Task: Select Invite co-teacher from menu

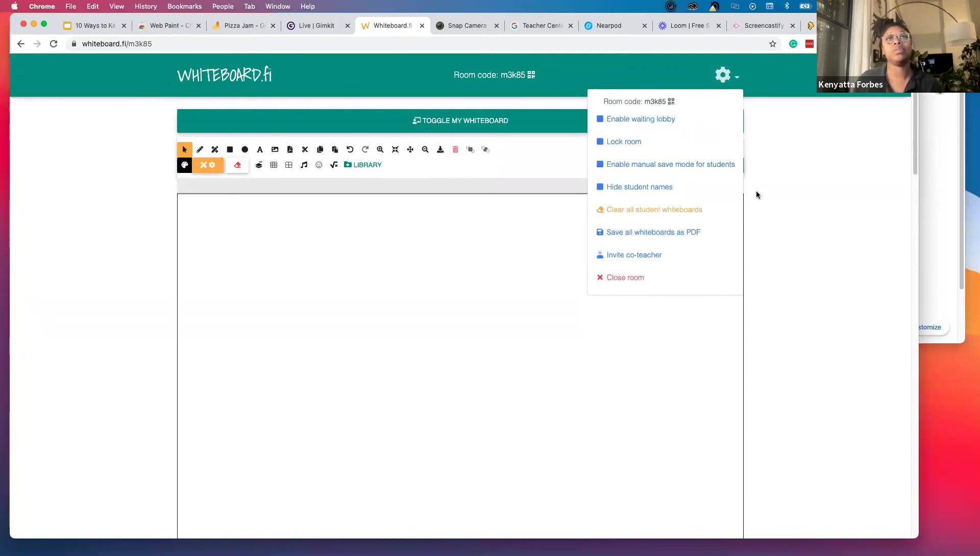Action: coord(629,255)
